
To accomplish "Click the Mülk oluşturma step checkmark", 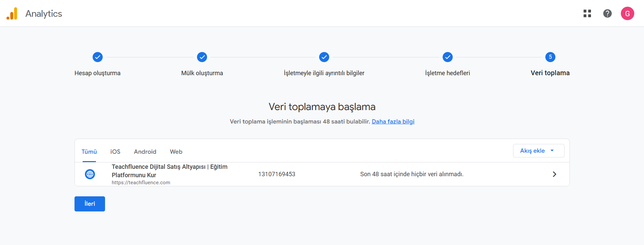I will tap(202, 57).
